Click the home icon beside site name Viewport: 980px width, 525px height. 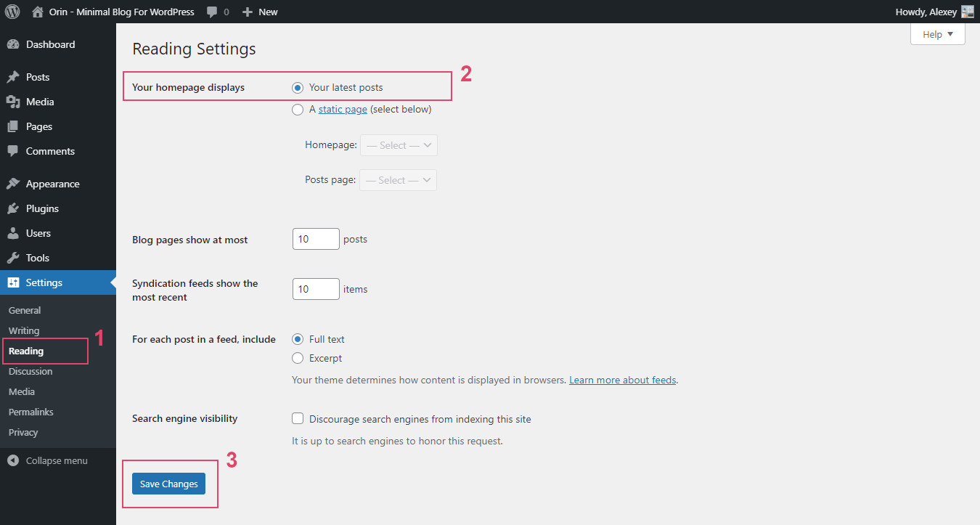(38, 12)
